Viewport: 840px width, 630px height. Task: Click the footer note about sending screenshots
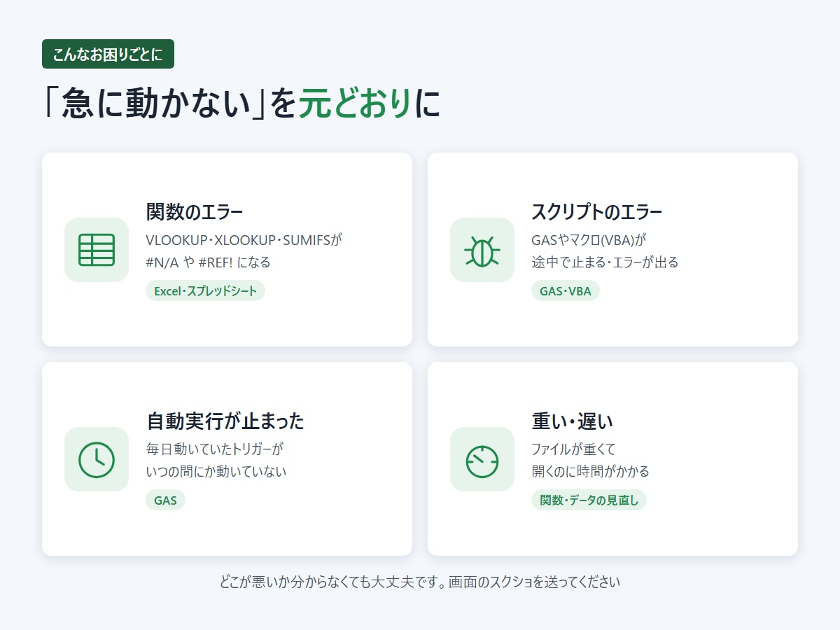pyautogui.click(x=420, y=582)
